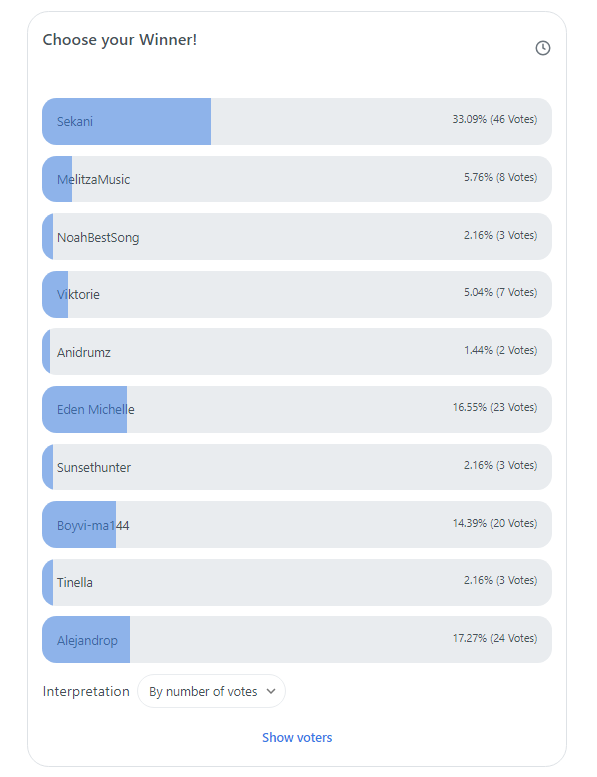597x777 pixels.
Task: Click the 14.39% (20 Votes) label
Action: tap(494, 523)
